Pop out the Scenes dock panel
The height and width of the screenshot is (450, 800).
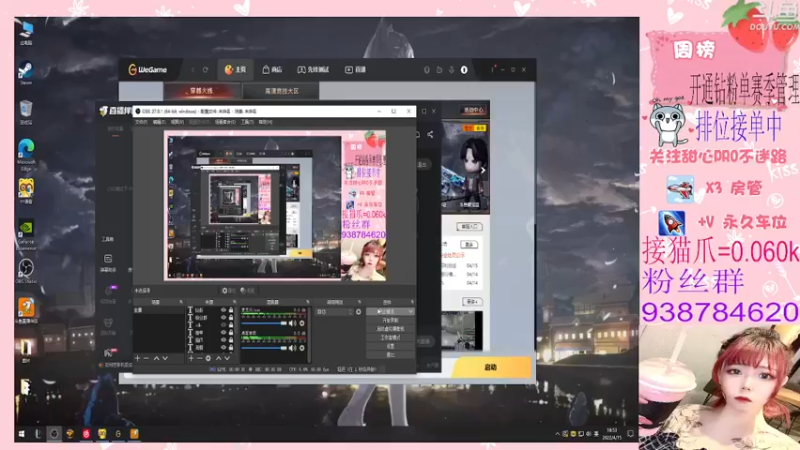pos(181,302)
